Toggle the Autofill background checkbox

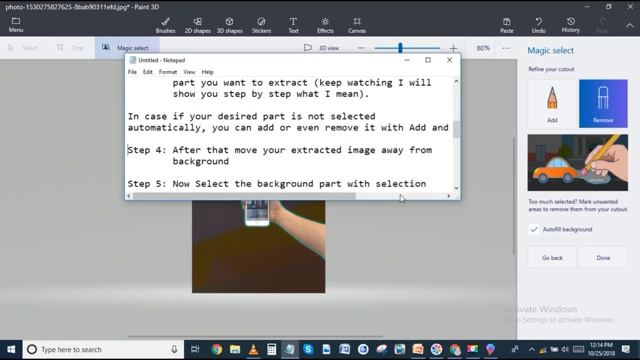point(533,229)
